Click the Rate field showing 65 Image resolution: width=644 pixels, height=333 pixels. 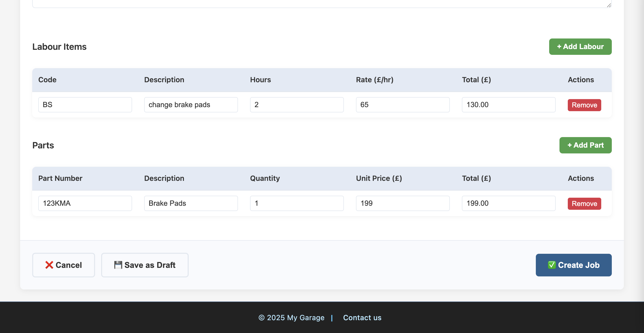(x=403, y=105)
